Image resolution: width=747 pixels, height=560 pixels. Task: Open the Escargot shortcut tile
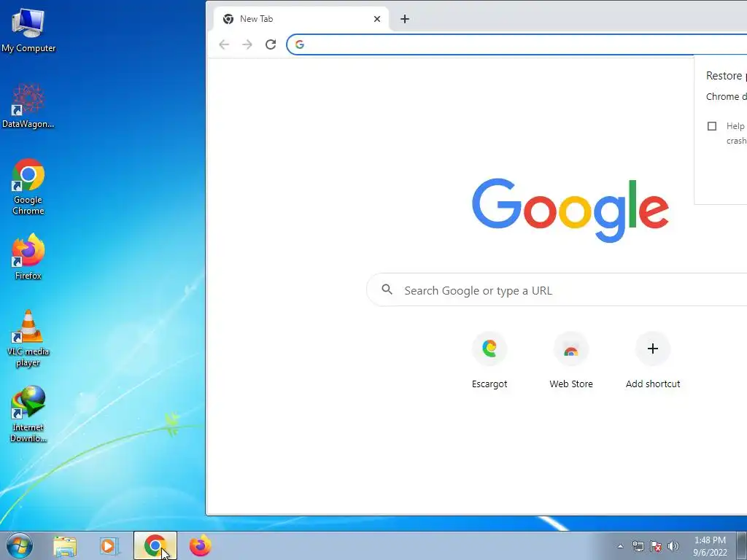point(489,360)
